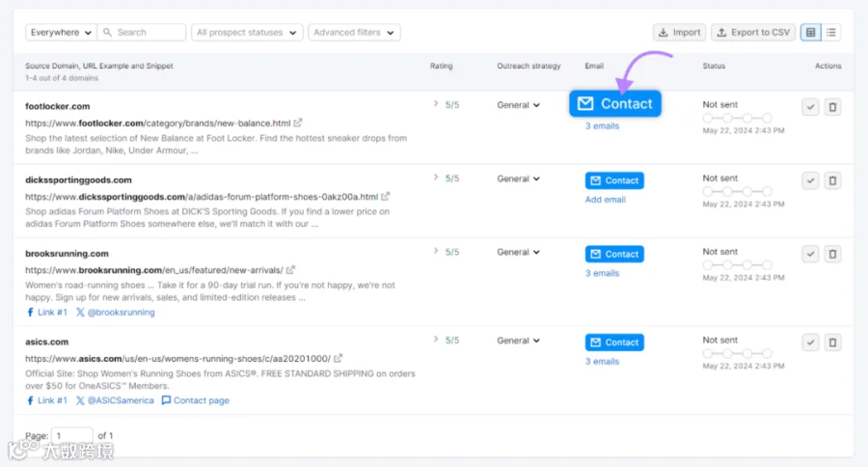Mark brooksrunning.com row with checkmark action
Image resolution: width=868 pixels, height=467 pixels.
810,255
